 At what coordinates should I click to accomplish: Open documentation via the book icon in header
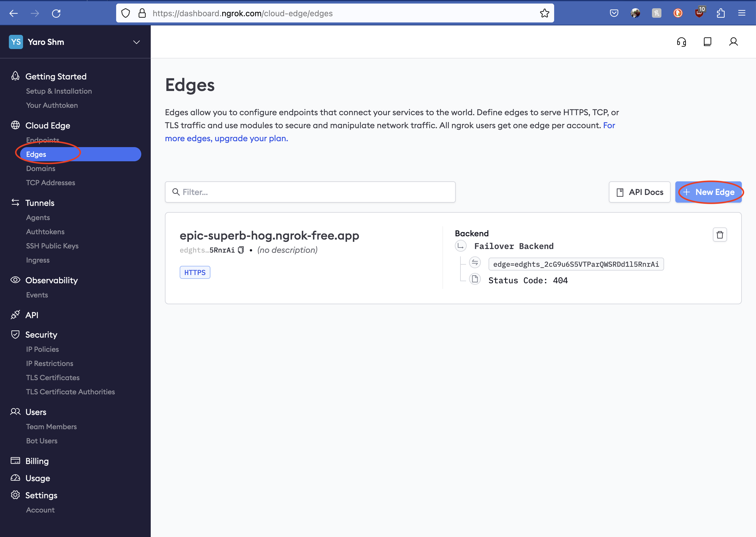tap(707, 42)
